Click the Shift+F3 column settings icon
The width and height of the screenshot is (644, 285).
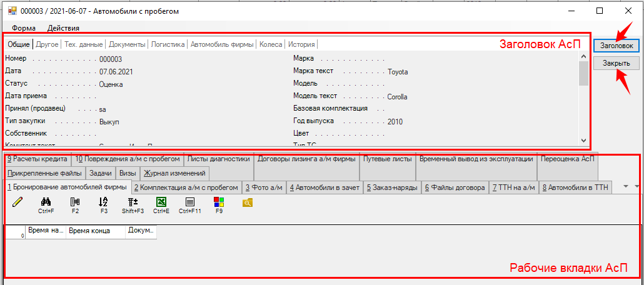pos(133,202)
